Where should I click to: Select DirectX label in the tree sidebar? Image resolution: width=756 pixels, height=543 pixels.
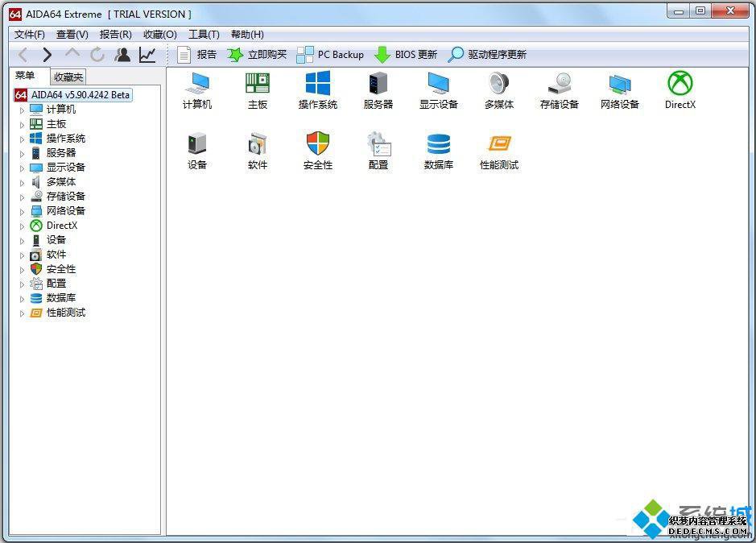pos(62,226)
